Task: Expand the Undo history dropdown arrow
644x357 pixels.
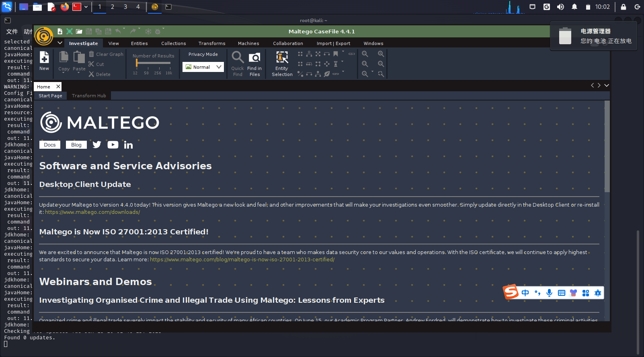Action: click(x=124, y=29)
